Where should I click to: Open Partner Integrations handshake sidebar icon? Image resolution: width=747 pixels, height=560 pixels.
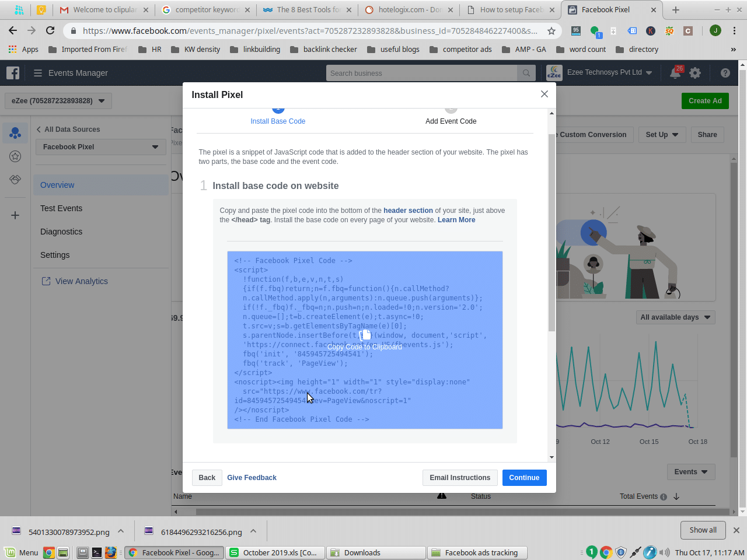pos(15,180)
